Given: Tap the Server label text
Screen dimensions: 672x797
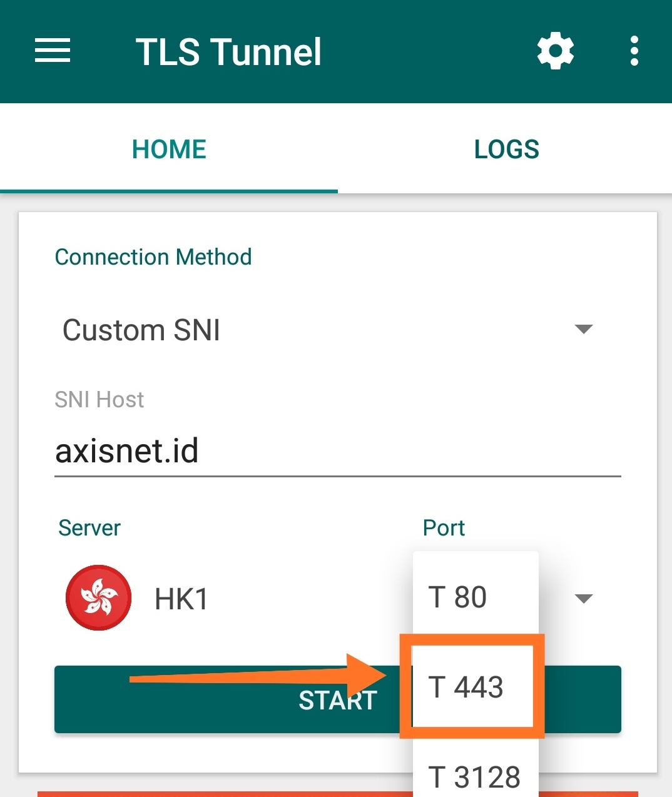Looking at the screenshot, I should tap(89, 527).
